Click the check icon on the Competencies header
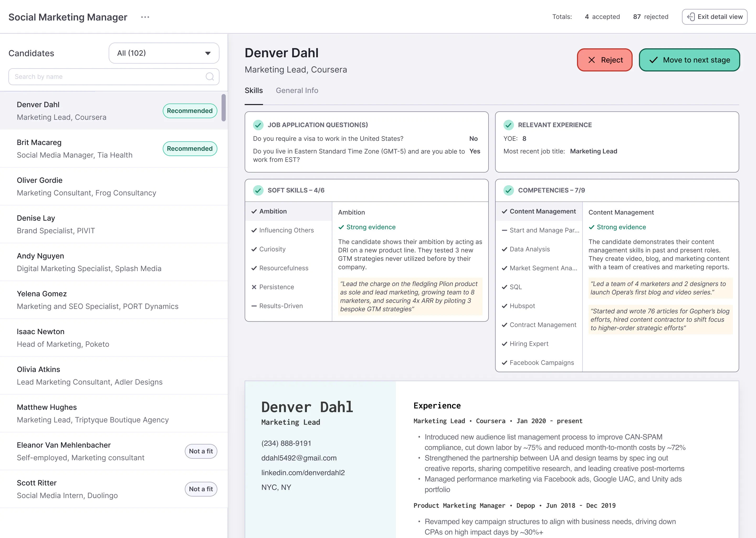Screen dimensions: 756x538 508,190
